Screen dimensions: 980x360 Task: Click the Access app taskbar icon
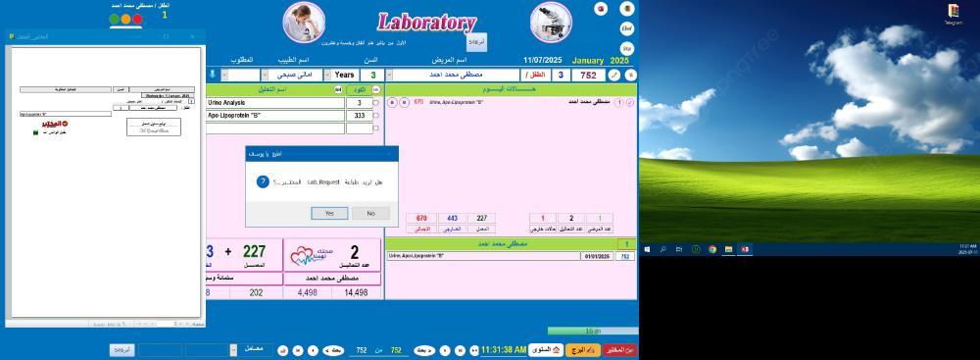point(745,249)
